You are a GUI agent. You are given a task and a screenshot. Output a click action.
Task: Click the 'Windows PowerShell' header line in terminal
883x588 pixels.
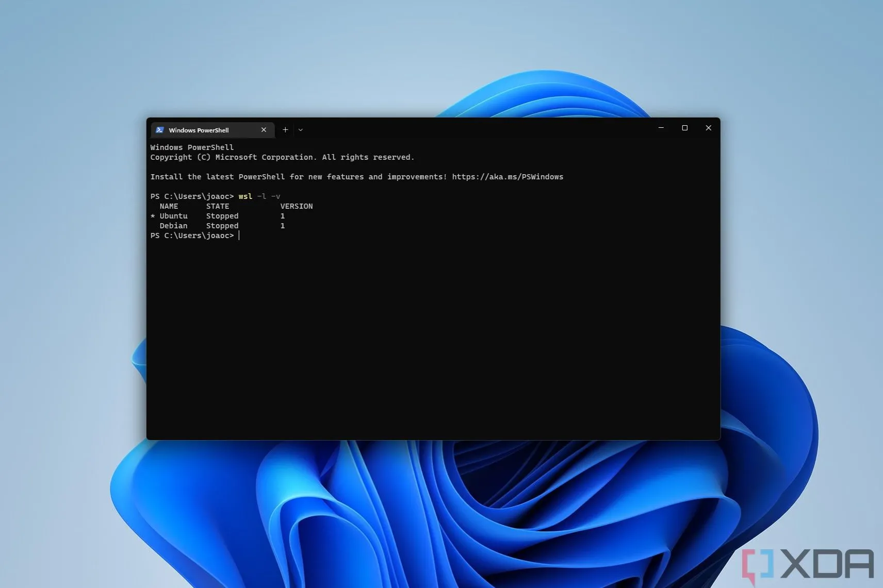pos(192,147)
